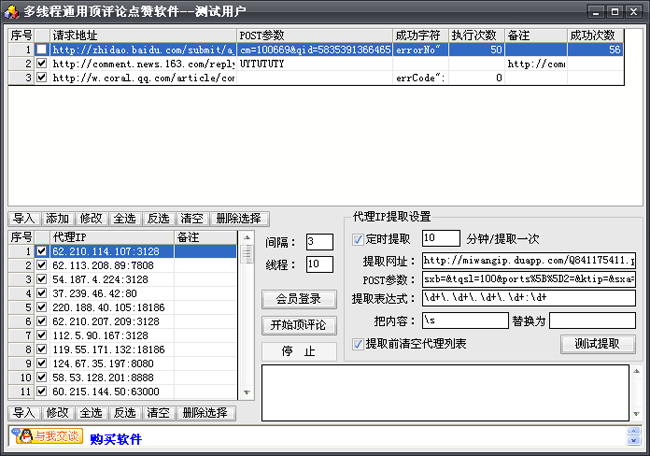Uncheck proxy 62.113.208.89:7808
This screenshot has width=650, height=456.
click(41, 265)
